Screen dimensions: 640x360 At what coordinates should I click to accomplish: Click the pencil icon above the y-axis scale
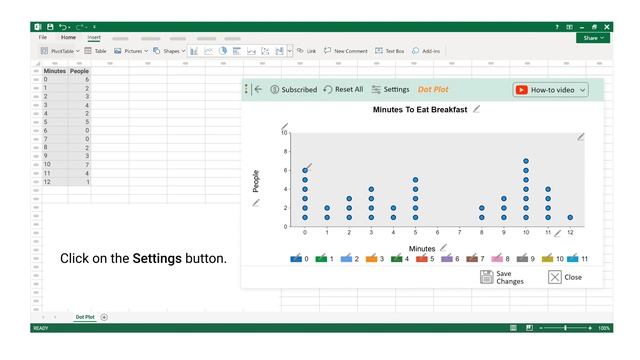coord(284,126)
